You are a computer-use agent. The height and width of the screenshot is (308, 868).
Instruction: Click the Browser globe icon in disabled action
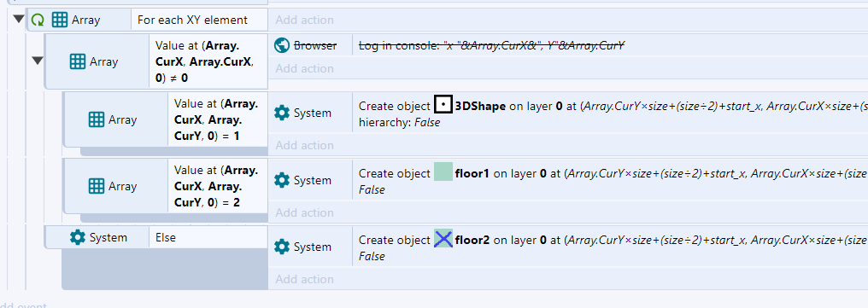pos(282,45)
